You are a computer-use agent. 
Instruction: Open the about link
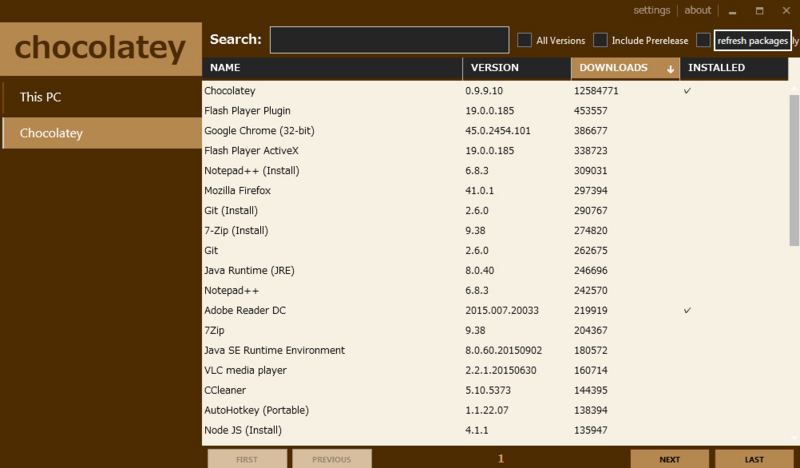(x=697, y=10)
